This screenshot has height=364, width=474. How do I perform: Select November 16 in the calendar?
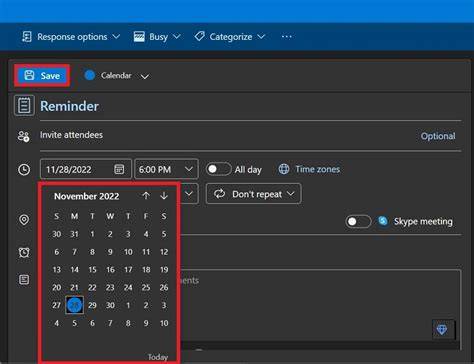(x=110, y=269)
